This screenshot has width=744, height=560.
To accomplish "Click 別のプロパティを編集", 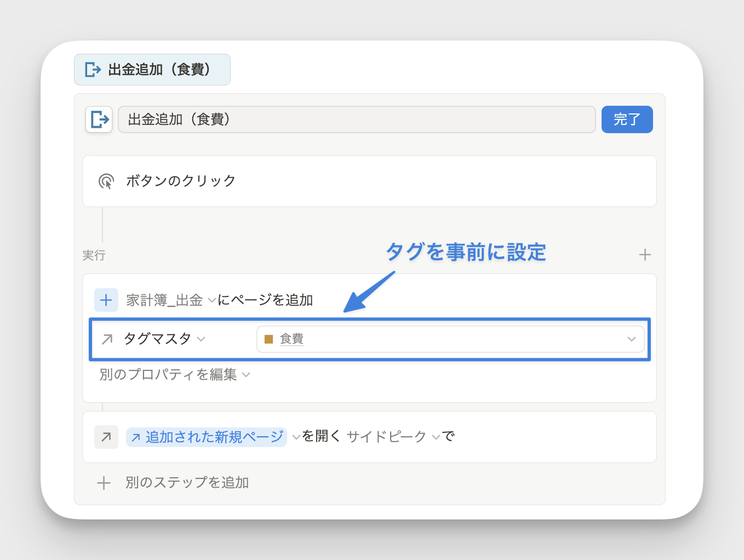I will click(175, 375).
